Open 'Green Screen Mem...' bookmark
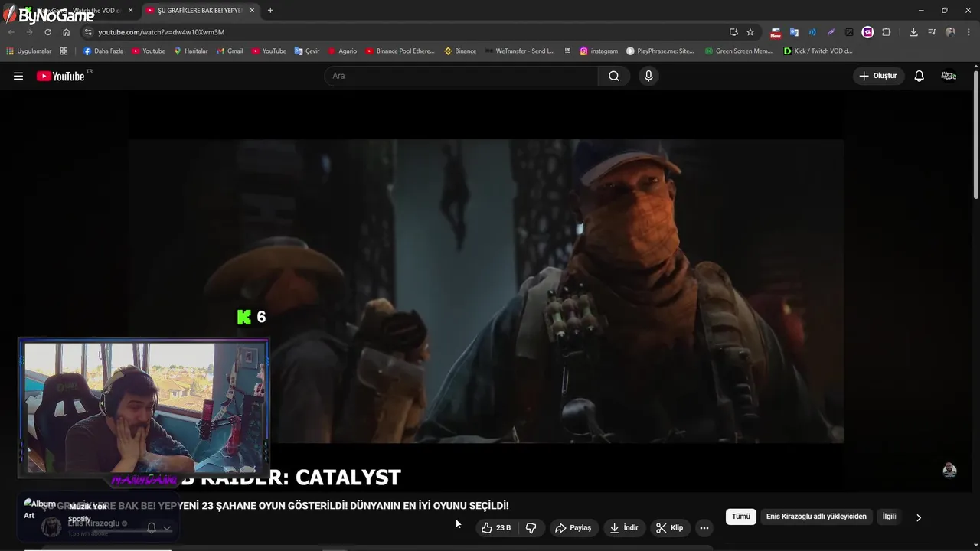 tap(739, 51)
